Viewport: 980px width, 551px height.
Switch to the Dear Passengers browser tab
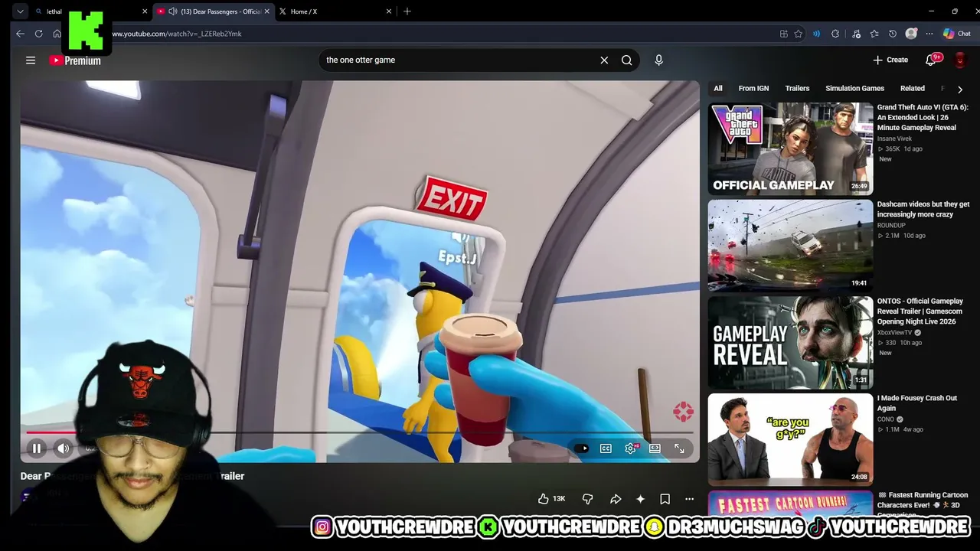coord(213,11)
